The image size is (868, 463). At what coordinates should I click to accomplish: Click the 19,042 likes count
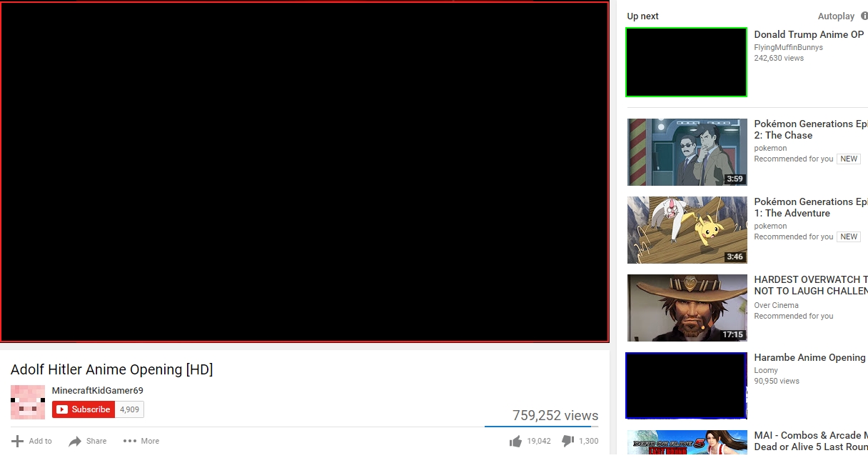pyautogui.click(x=539, y=442)
